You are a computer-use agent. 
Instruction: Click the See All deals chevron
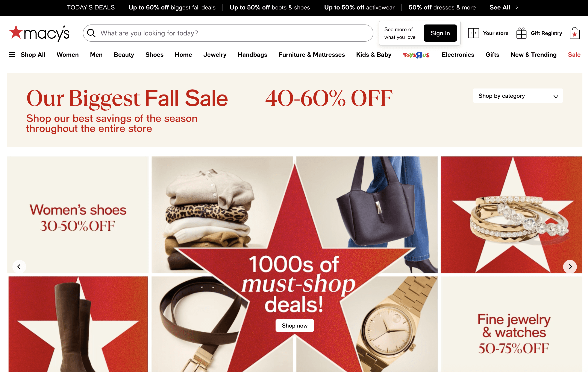click(x=517, y=8)
